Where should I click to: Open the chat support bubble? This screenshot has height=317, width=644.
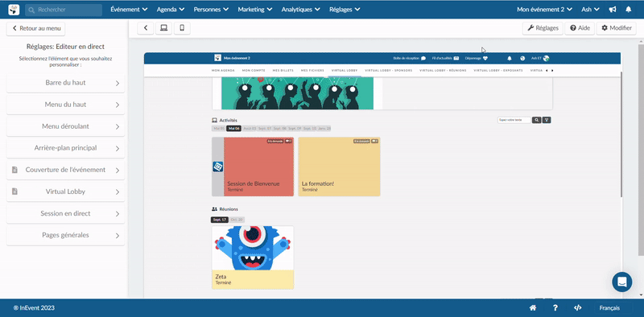(621, 282)
